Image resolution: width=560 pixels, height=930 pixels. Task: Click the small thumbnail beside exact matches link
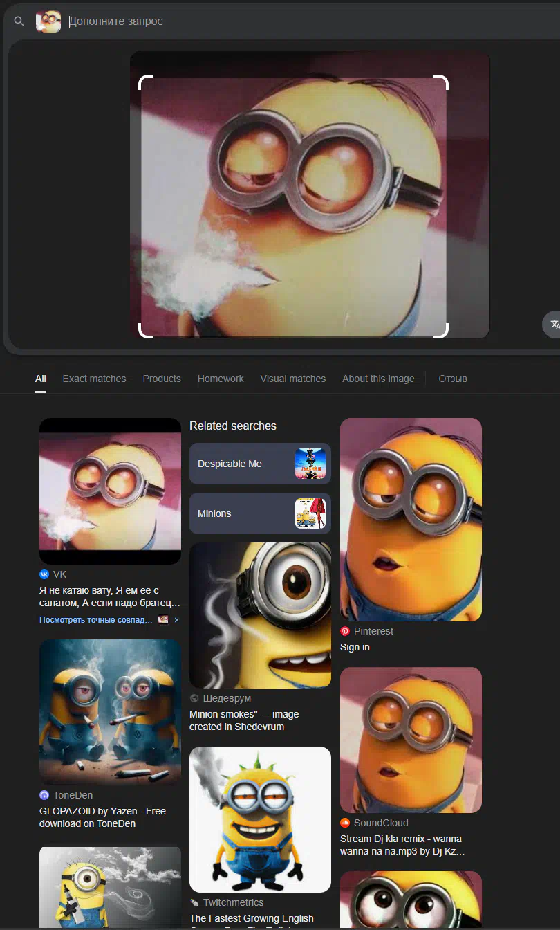click(x=163, y=619)
